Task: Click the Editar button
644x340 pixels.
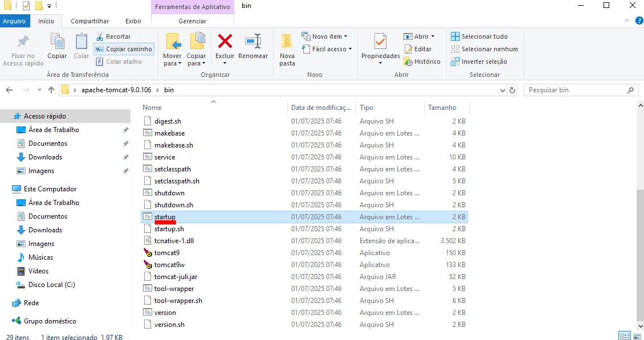Action: [418, 49]
